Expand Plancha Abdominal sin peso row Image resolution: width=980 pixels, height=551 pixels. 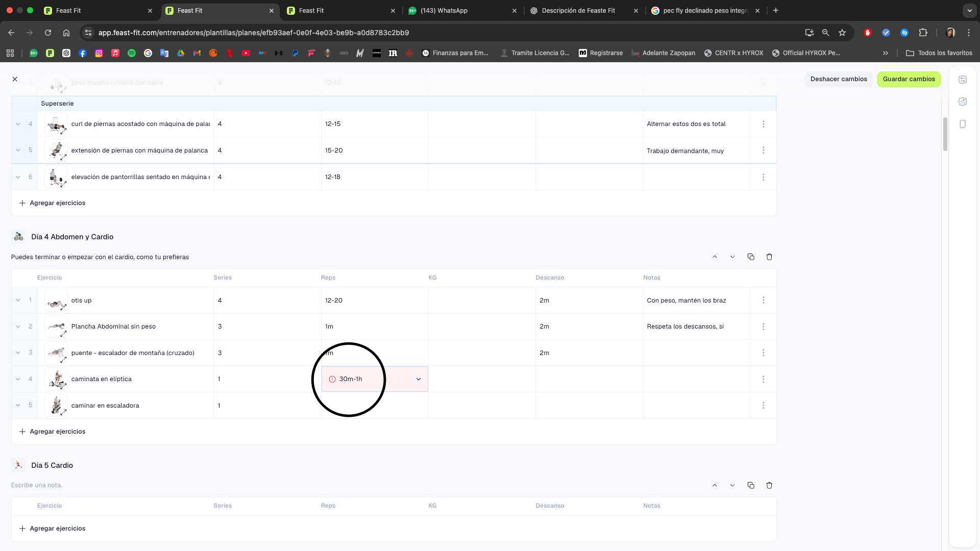[18, 327]
